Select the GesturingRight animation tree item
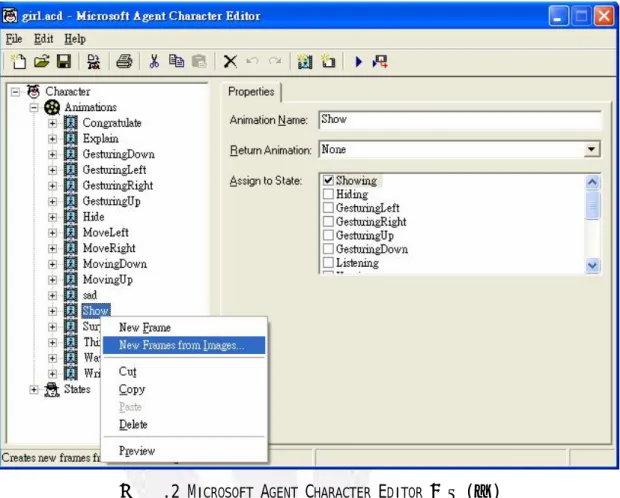 pyautogui.click(x=118, y=186)
